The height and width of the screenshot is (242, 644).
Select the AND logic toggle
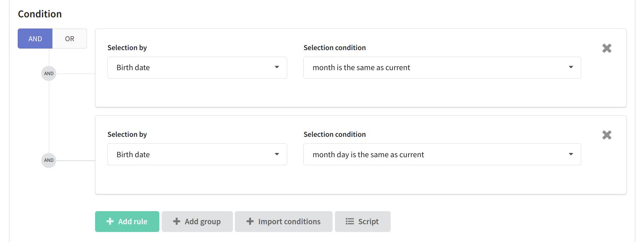point(35,39)
